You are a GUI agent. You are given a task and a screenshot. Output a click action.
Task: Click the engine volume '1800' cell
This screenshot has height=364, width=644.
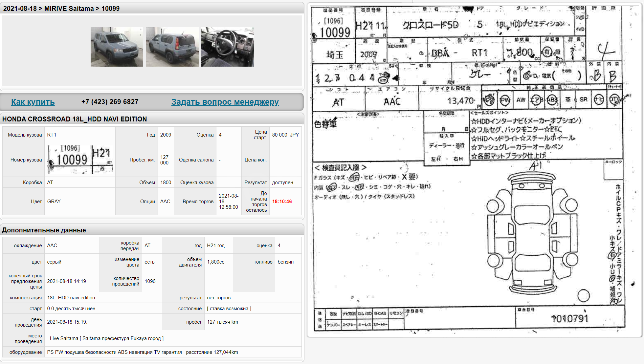click(166, 182)
